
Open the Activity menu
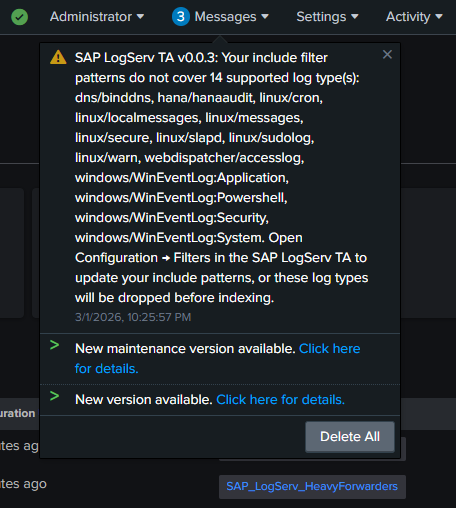(414, 17)
